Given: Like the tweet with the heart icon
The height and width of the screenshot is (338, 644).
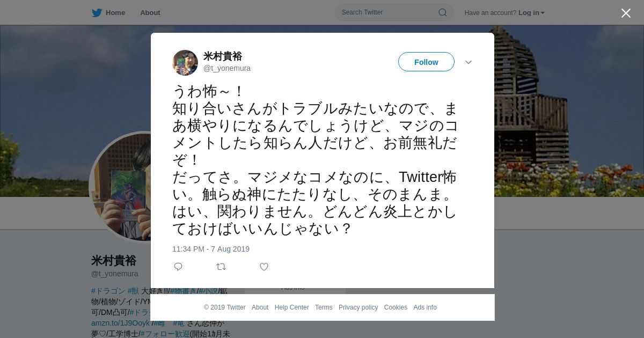Looking at the screenshot, I should click(264, 267).
